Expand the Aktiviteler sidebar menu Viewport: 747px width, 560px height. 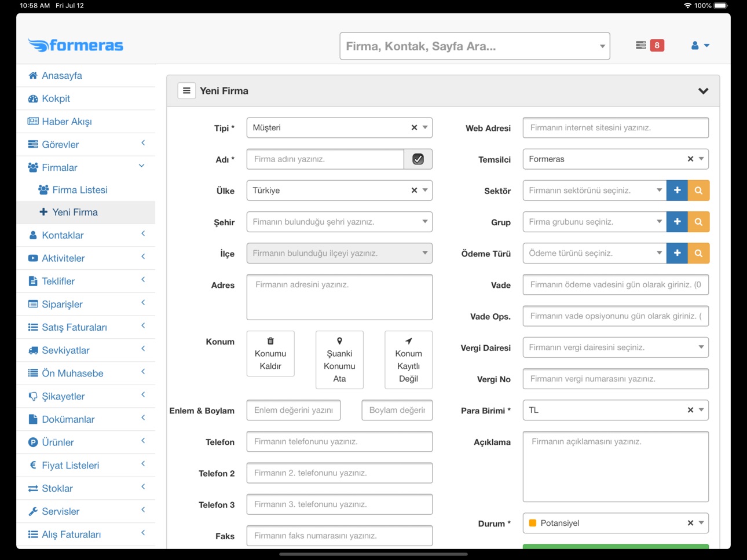tap(86, 258)
